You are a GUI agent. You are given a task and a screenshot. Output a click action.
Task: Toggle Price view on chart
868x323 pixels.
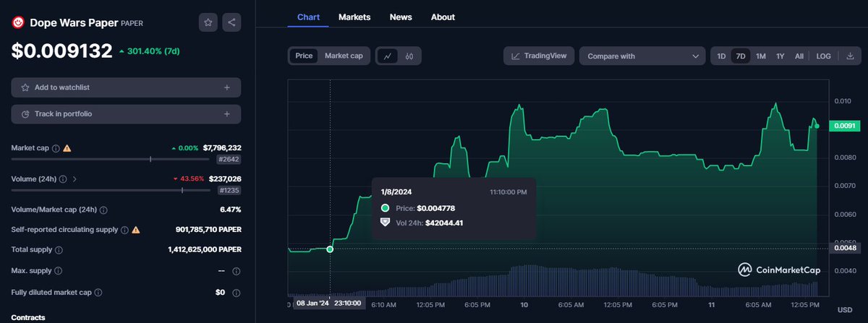[x=304, y=56]
